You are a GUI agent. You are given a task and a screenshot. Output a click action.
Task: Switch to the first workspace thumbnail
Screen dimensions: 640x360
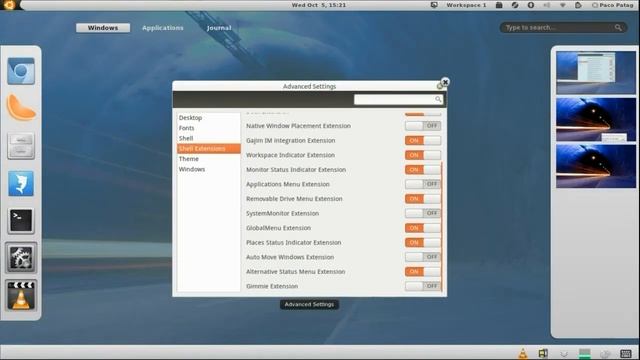tap(596, 72)
